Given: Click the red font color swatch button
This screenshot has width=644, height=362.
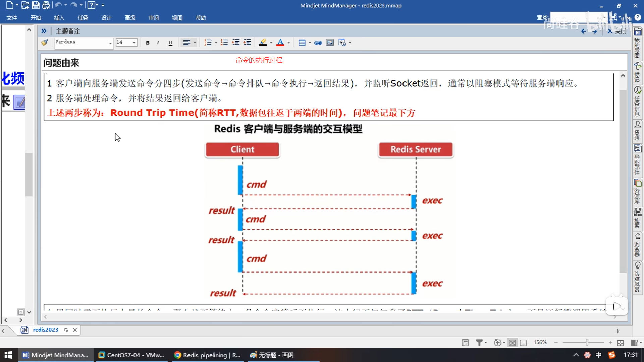Looking at the screenshot, I should 280,43.
